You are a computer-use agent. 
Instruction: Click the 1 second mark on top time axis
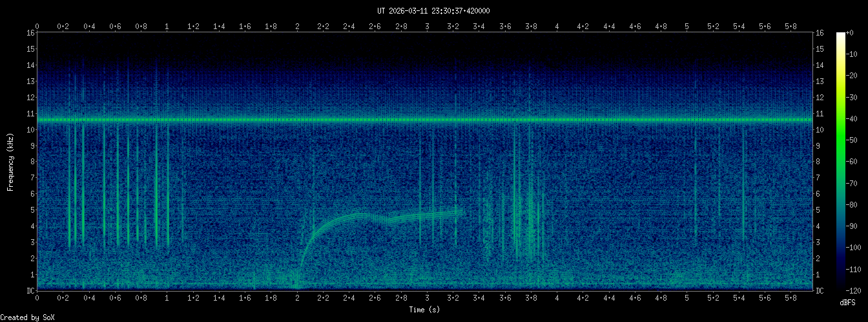click(167, 26)
